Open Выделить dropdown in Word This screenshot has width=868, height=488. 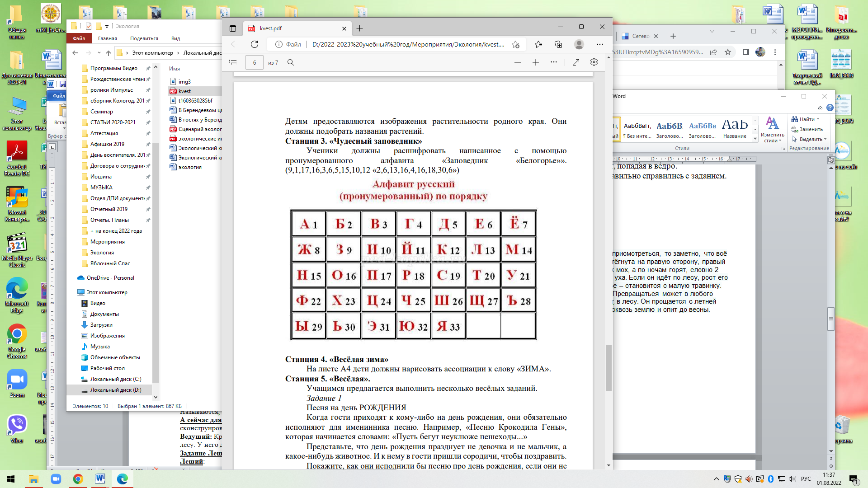click(825, 139)
